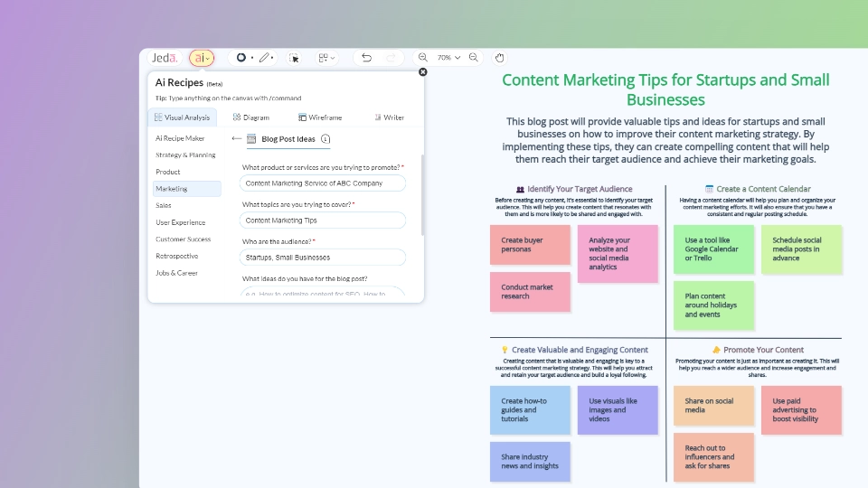Select Share industry news note
Viewport: 868px width, 488px height.
click(x=530, y=462)
